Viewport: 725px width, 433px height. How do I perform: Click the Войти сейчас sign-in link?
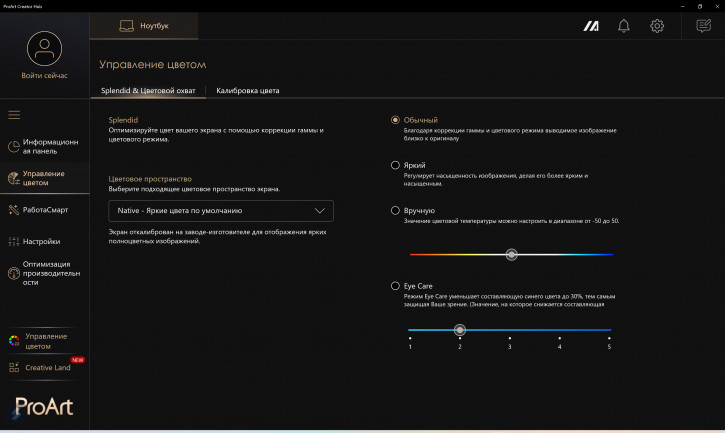point(44,75)
